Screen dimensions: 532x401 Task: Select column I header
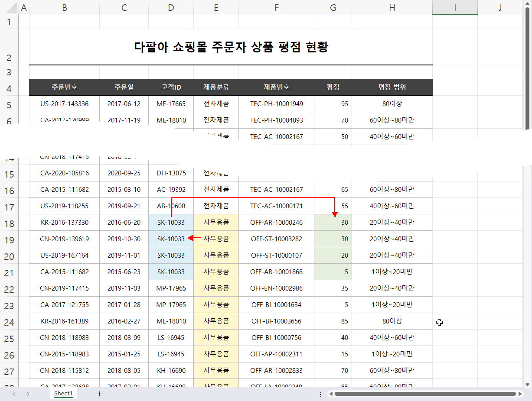point(455,7)
